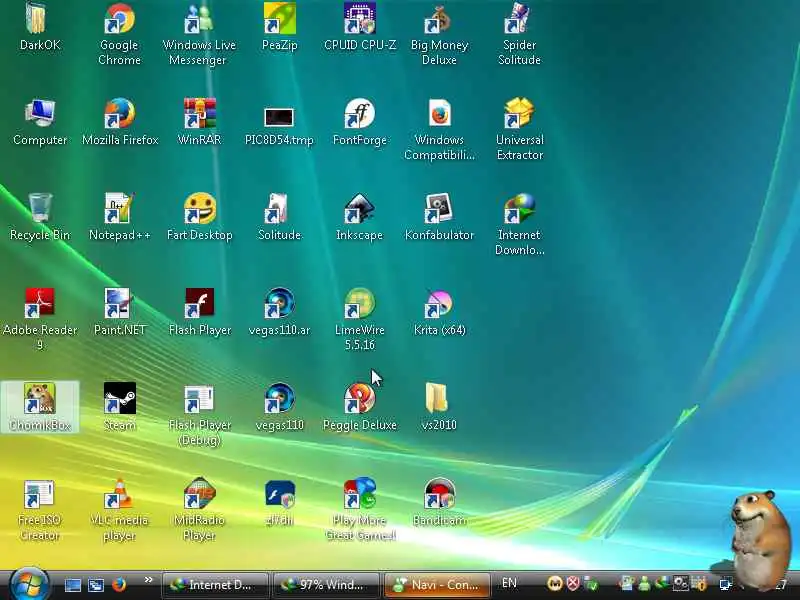Select the Fart Desktop smiley icon
800x600 pixels.
(199, 208)
